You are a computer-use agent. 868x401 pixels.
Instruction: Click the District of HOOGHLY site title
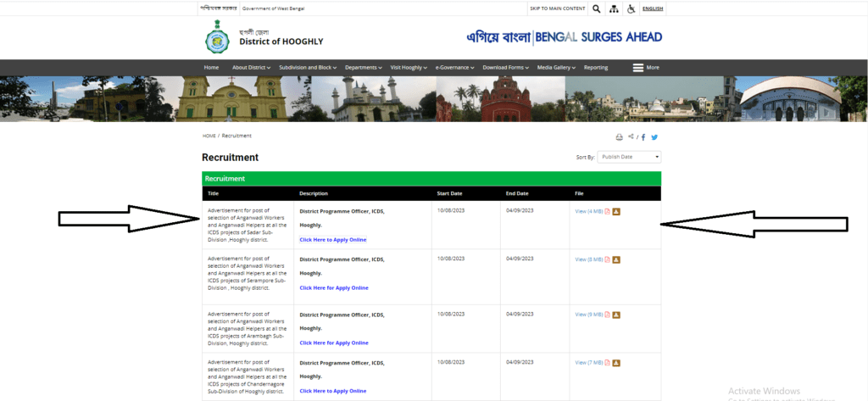click(x=281, y=42)
